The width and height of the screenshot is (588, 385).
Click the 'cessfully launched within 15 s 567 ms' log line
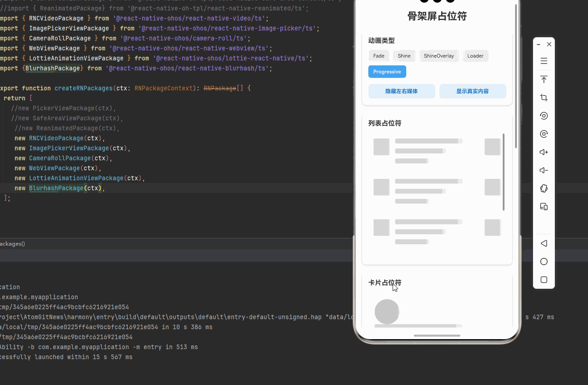pos(66,357)
